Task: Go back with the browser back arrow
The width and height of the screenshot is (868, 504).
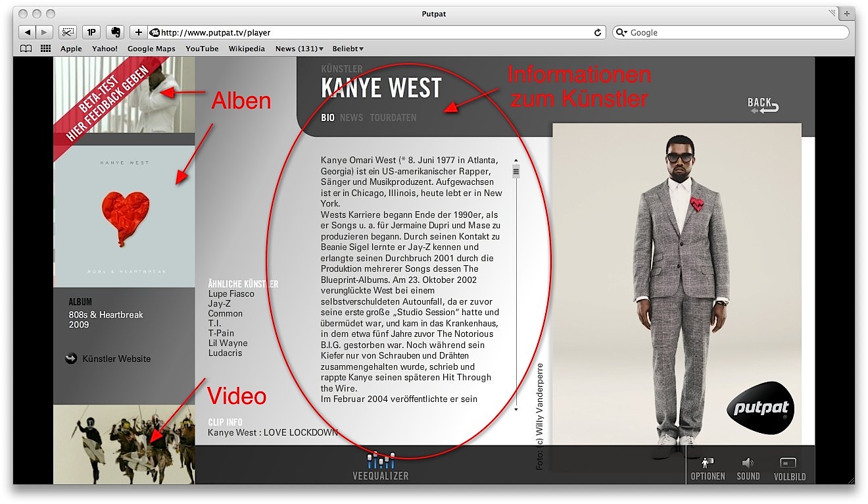Action: [28, 32]
